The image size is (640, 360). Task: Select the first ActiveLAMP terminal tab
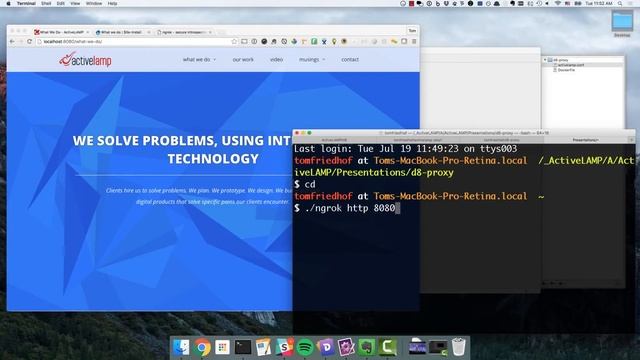(335, 140)
